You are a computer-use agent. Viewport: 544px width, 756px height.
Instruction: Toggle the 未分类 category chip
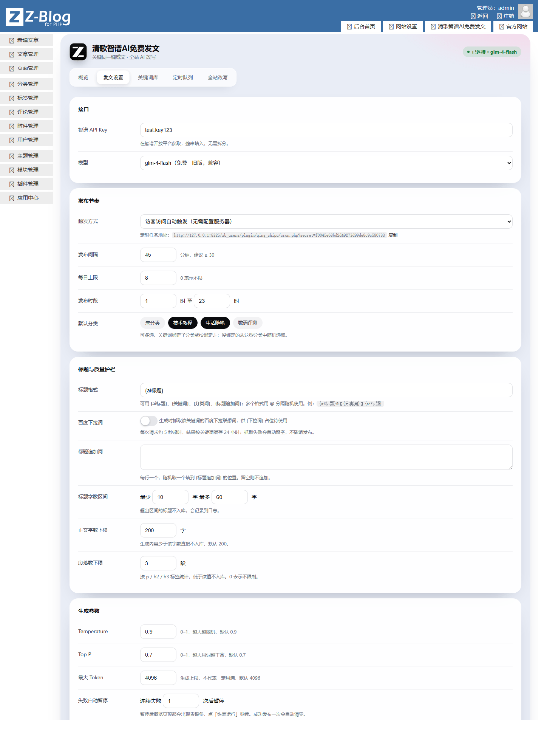click(153, 323)
